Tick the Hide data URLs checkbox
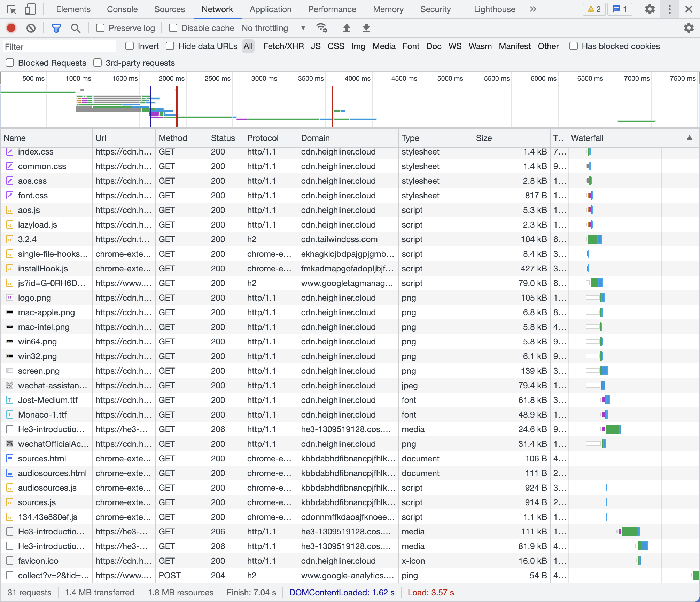This screenshot has width=700, height=602. (170, 46)
